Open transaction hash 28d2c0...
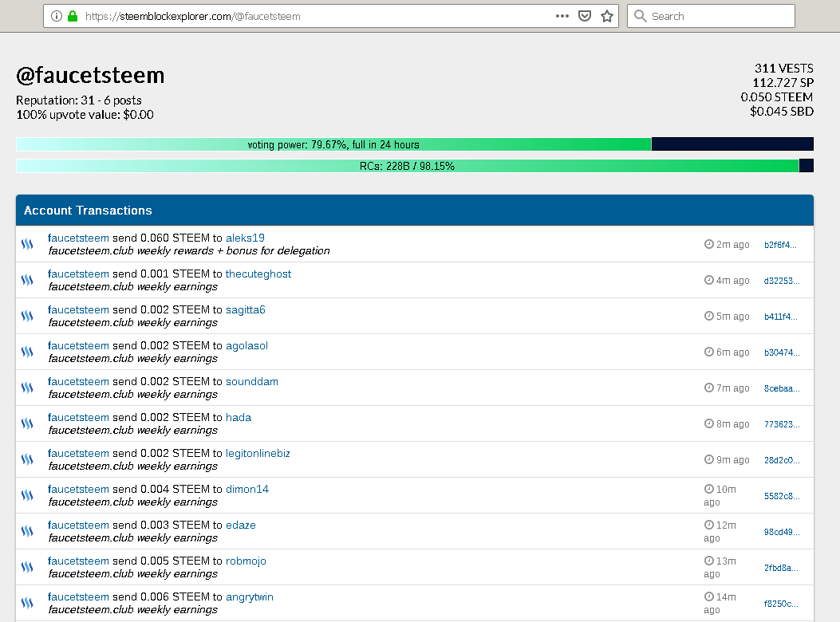840x622 pixels. tap(782, 460)
